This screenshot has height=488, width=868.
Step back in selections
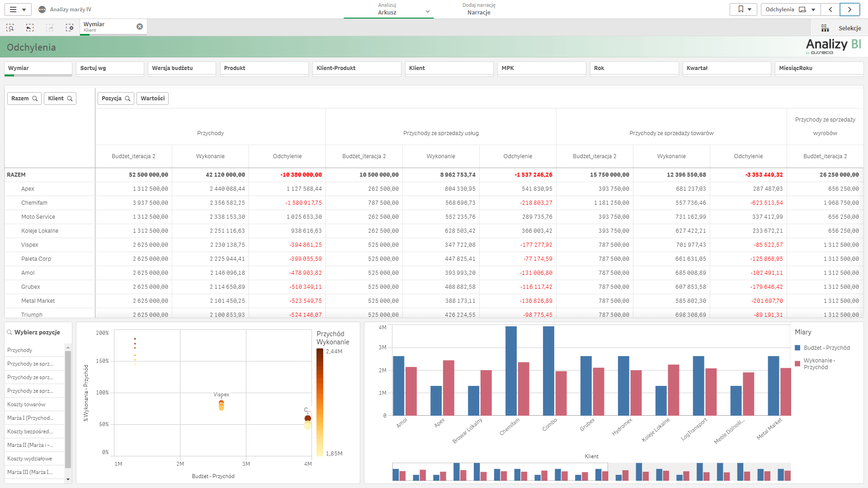tap(30, 28)
